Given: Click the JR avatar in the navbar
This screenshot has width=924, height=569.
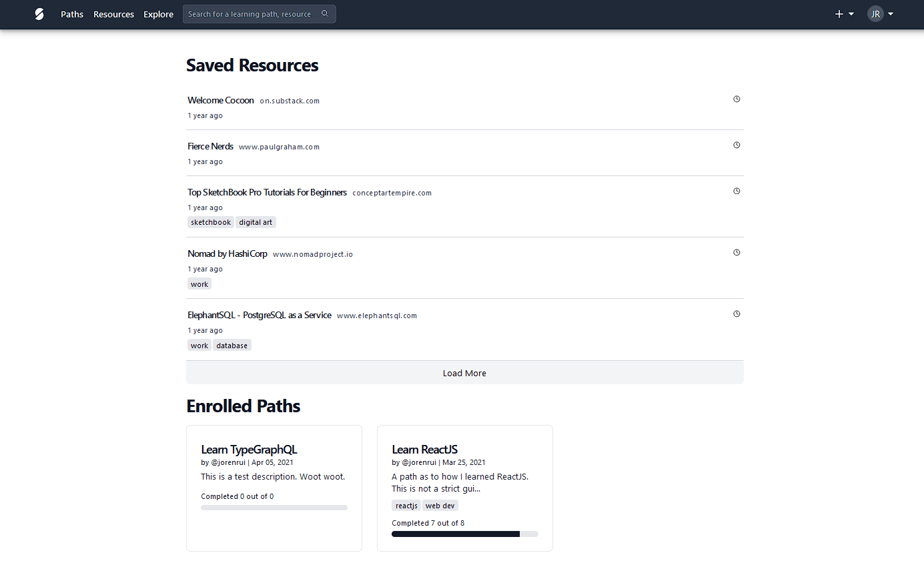Looking at the screenshot, I should point(875,13).
